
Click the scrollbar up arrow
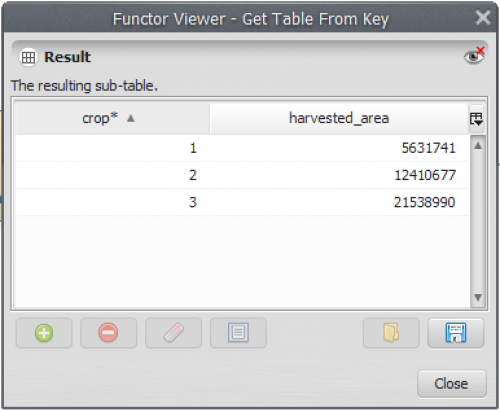478,146
